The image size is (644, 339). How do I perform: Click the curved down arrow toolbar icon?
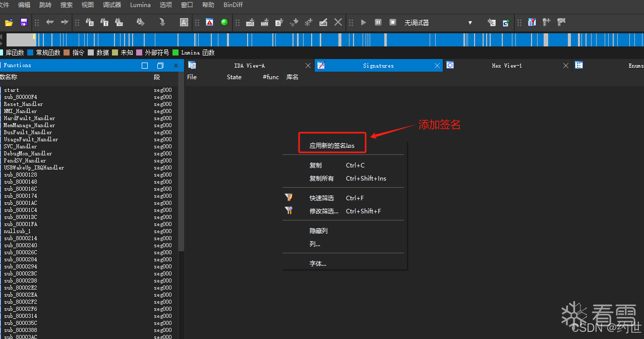162,22
